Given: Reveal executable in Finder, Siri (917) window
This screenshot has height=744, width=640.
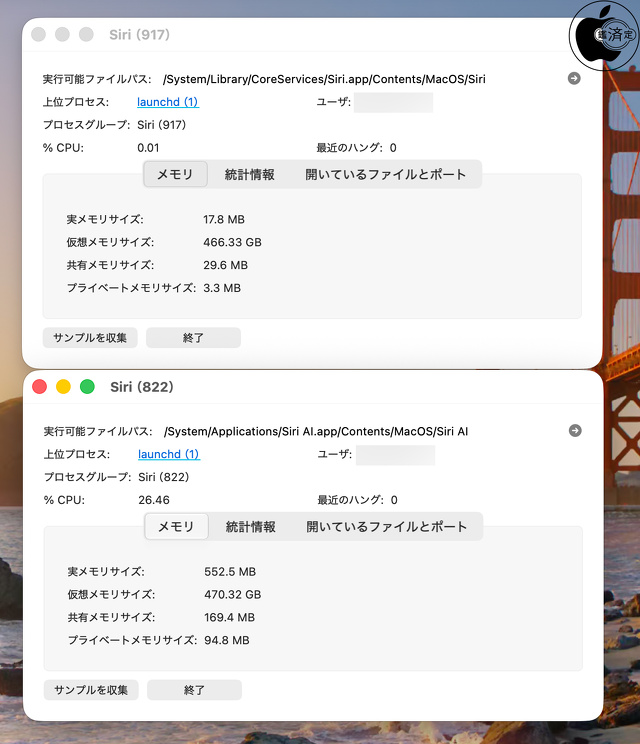Looking at the screenshot, I should (574, 78).
